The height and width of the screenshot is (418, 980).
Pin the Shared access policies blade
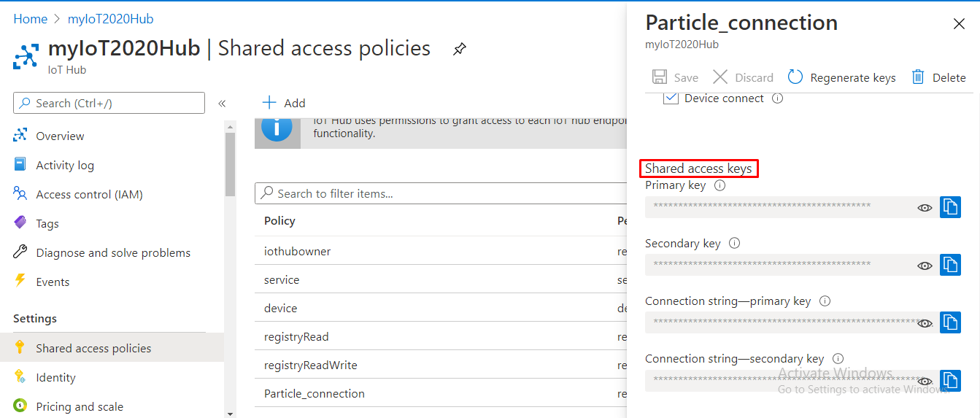click(x=459, y=50)
